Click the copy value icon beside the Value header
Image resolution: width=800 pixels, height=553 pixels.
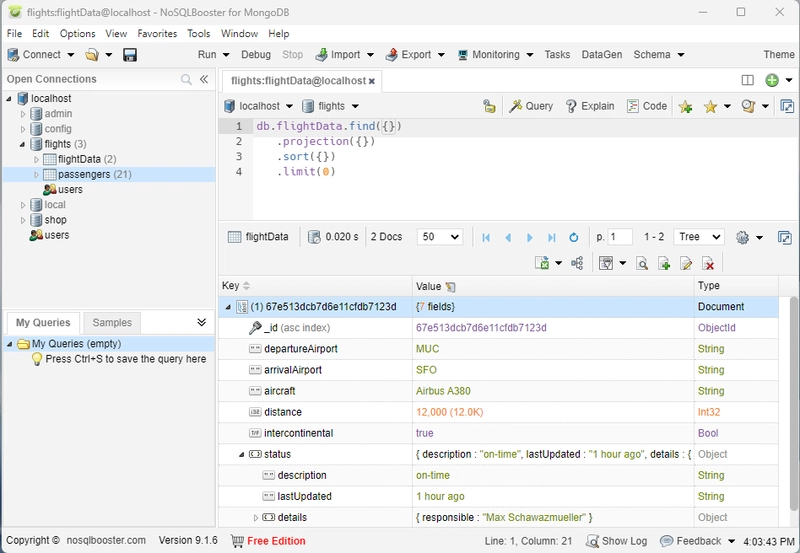click(450, 287)
